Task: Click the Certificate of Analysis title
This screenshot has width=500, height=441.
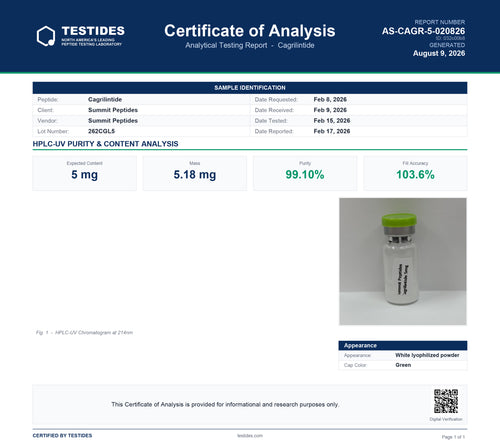Action: pyautogui.click(x=250, y=31)
